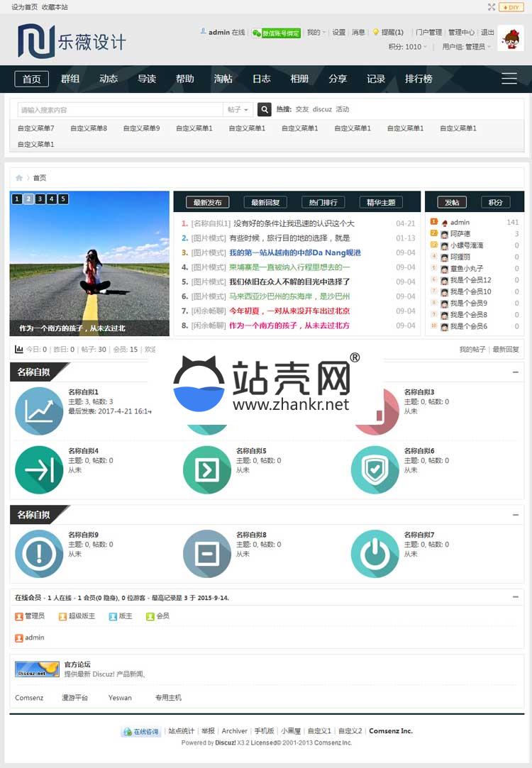Switch to the 最新回复 tab
Image resolution: width=532 pixels, height=768 pixels.
pyautogui.click(x=265, y=202)
